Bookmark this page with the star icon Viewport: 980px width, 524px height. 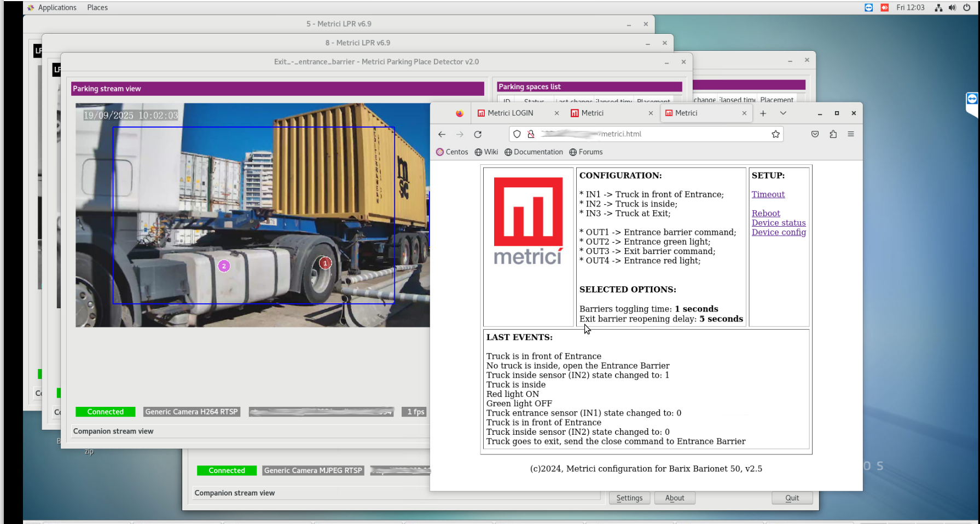pyautogui.click(x=775, y=134)
